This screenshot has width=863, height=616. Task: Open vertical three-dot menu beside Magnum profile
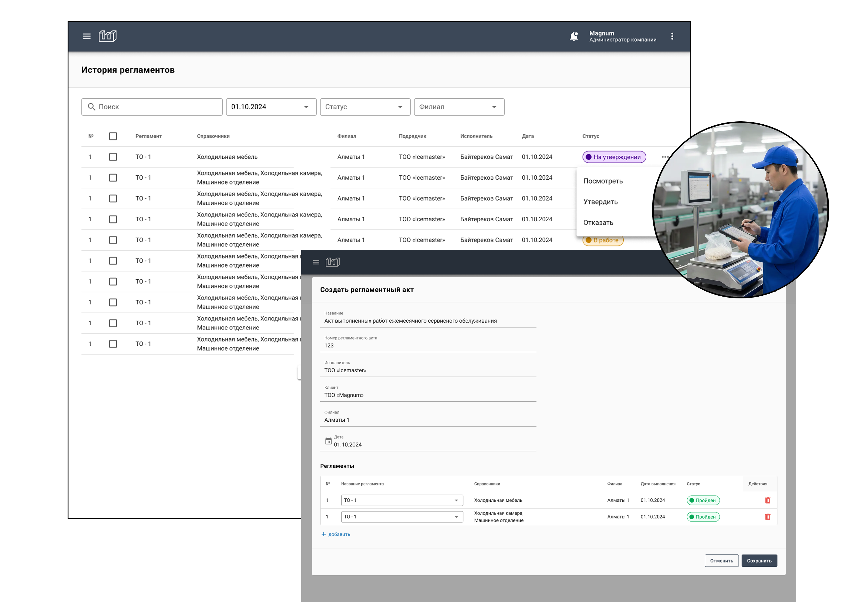672,37
